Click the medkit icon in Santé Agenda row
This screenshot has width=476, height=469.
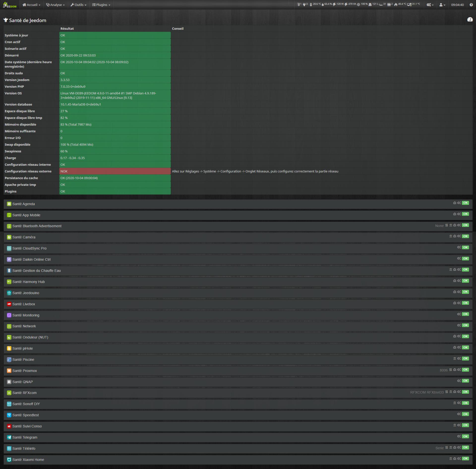click(454, 203)
